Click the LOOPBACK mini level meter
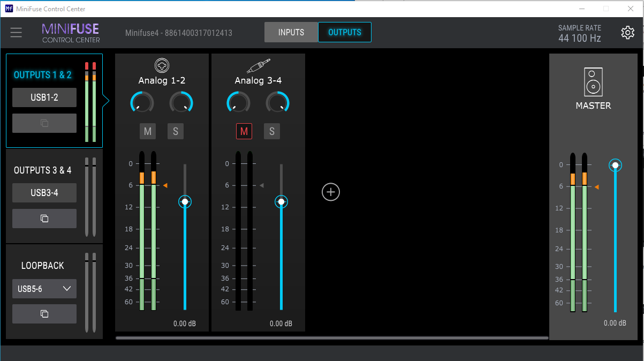Image resolution: width=644 pixels, height=361 pixels. [x=90, y=292]
